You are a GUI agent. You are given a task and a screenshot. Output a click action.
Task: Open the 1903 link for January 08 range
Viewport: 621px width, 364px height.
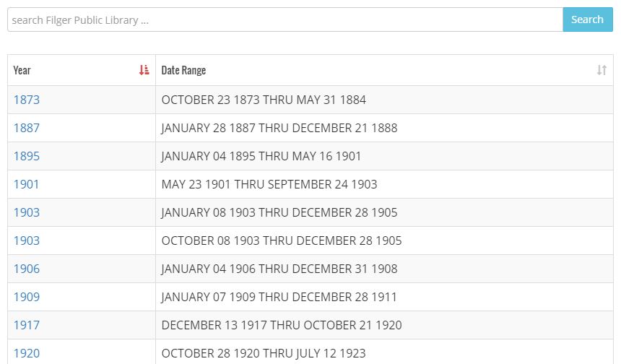27,212
